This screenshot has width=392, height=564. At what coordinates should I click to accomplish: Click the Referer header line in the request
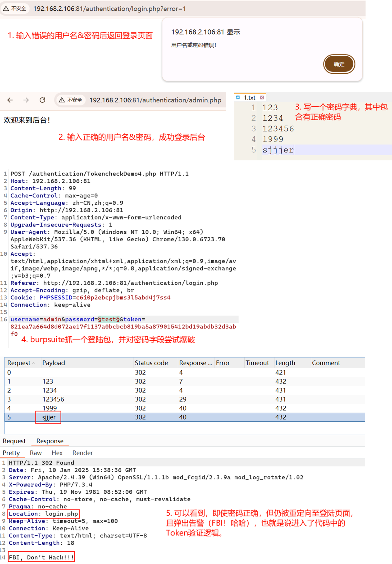[114, 283]
